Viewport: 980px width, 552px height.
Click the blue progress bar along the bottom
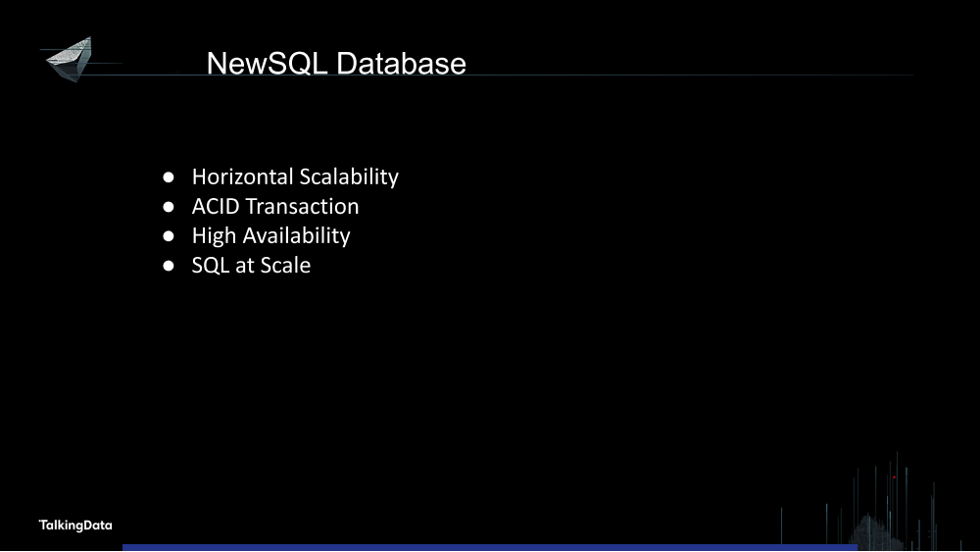[490, 548]
